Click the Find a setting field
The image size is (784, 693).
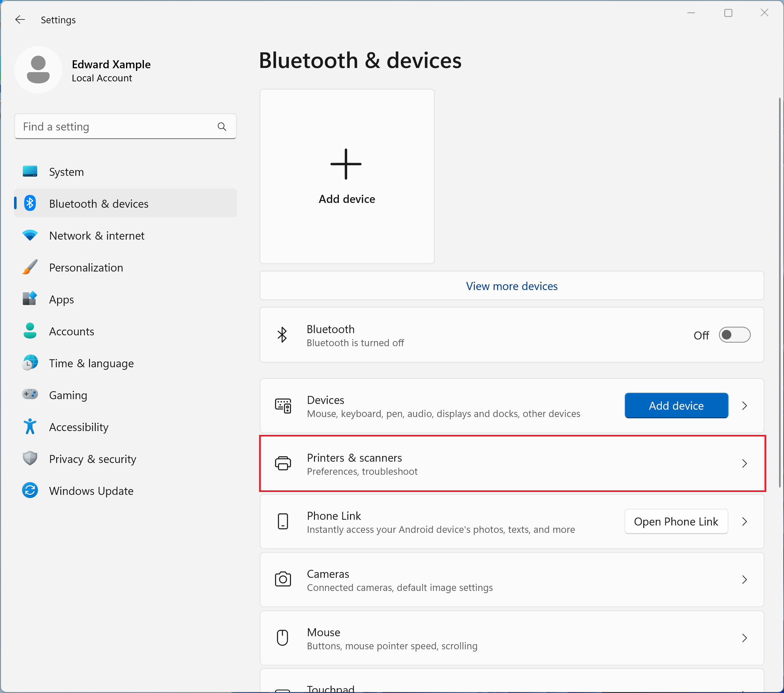click(x=125, y=126)
